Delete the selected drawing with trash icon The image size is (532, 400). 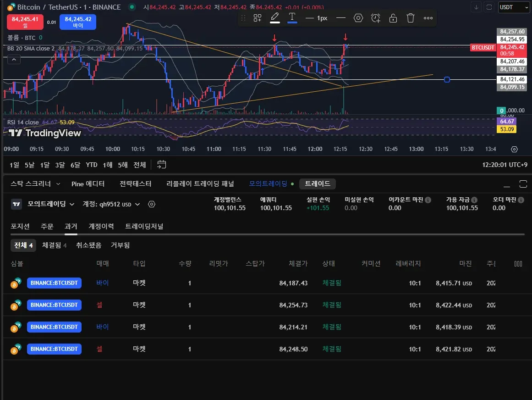pyautogui.click(x=411, y=18)
